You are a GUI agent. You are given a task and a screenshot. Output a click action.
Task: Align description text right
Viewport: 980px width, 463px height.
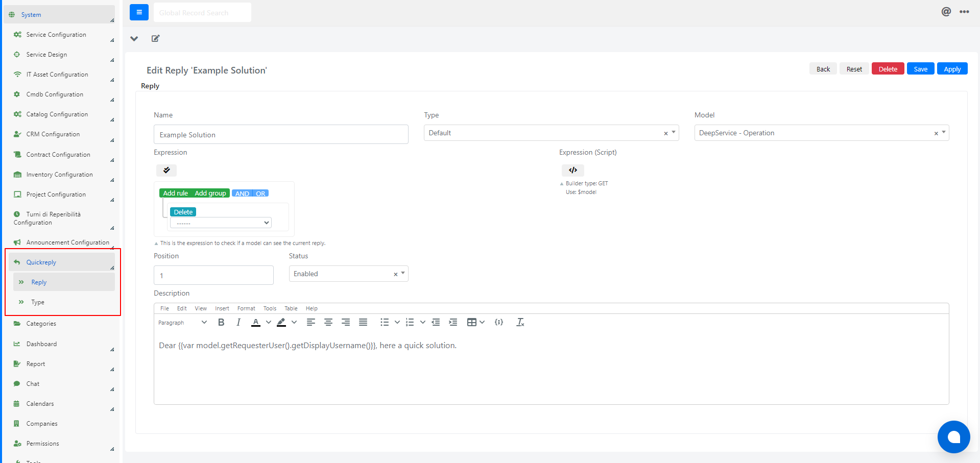tap(346, 322)
